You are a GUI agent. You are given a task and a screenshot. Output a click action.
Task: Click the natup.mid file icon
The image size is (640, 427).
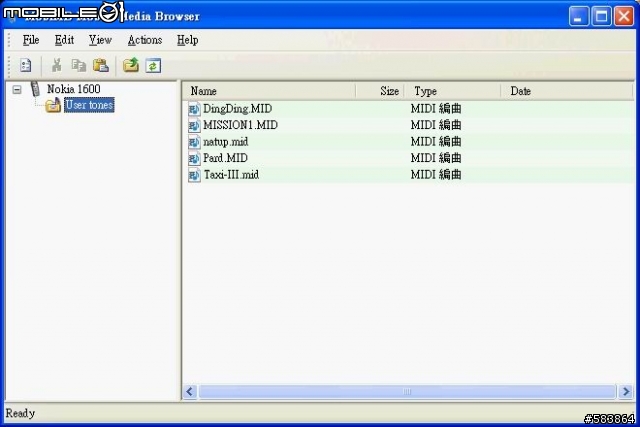(x=194, y=142)
